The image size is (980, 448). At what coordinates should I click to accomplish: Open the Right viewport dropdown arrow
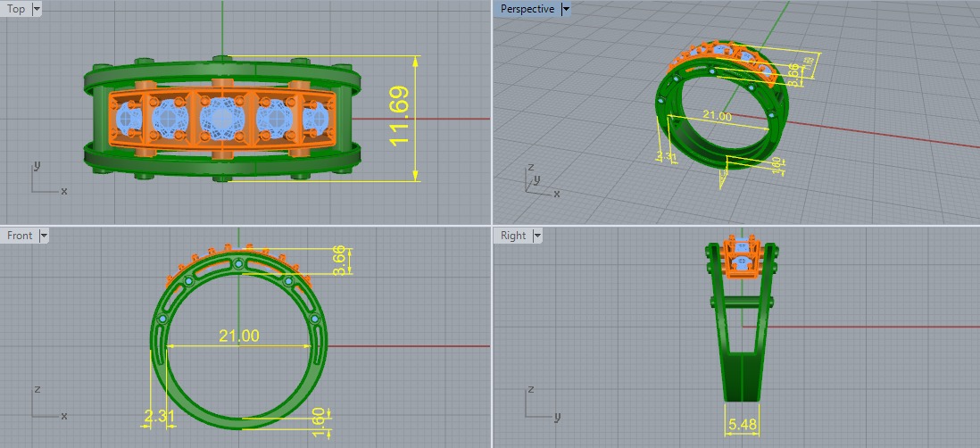[537, 236]
